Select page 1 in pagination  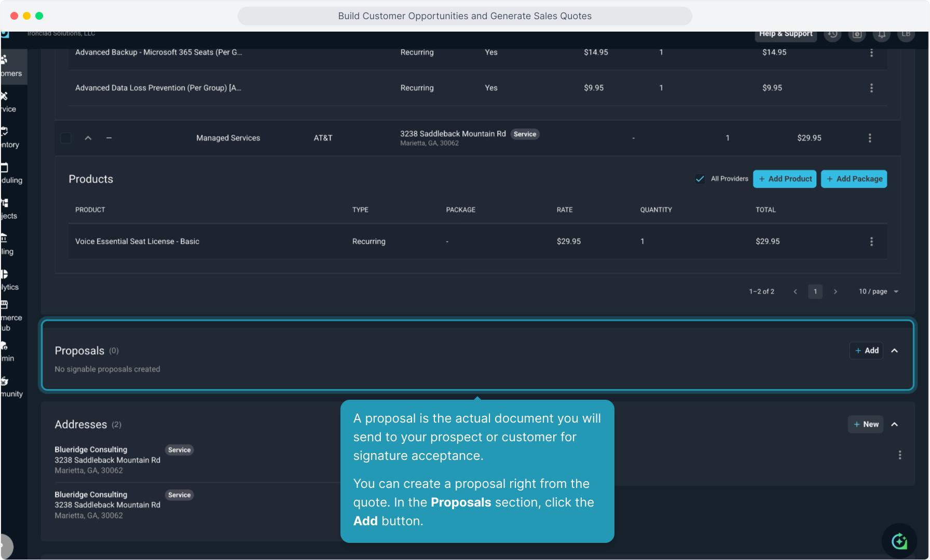point(815,291)
